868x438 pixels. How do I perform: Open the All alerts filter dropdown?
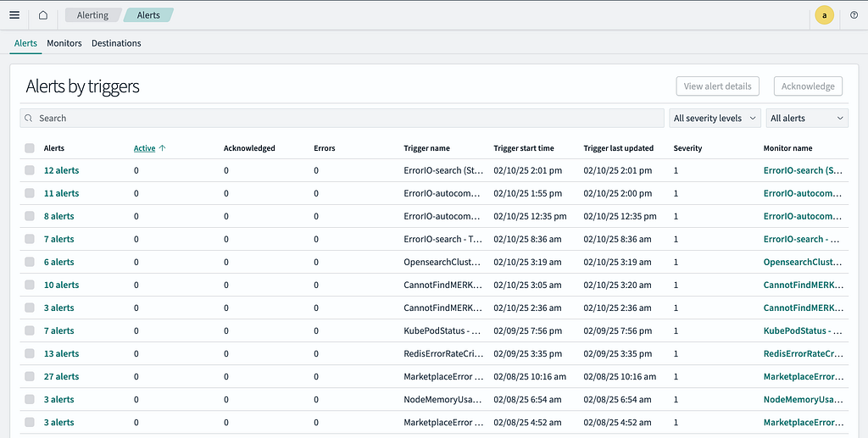tap(807, 119)
